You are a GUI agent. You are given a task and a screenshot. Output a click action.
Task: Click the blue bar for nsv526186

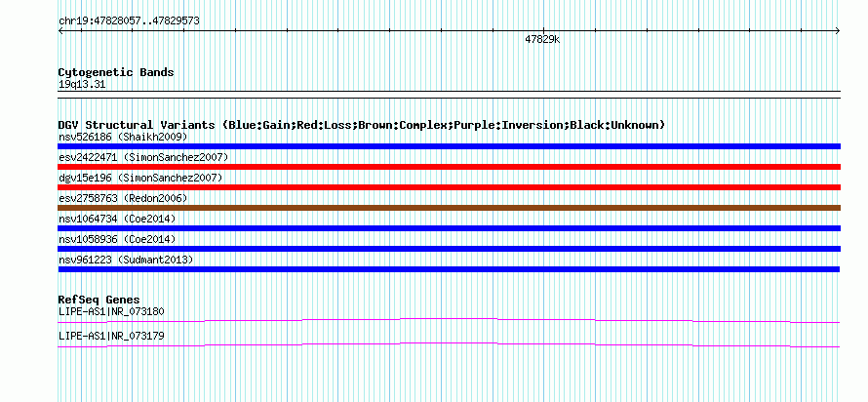coord(449,146)
